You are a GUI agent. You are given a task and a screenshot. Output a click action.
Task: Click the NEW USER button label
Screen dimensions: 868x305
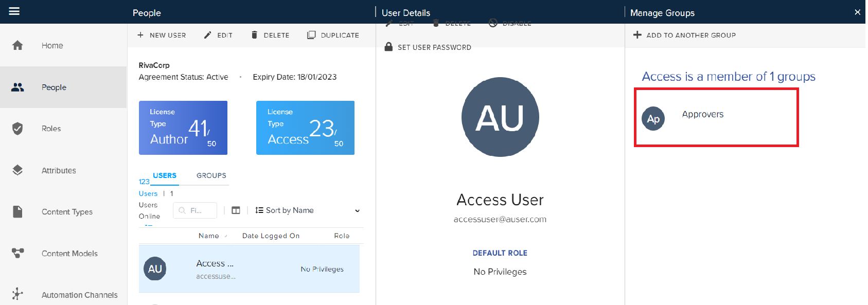point(168,35)
